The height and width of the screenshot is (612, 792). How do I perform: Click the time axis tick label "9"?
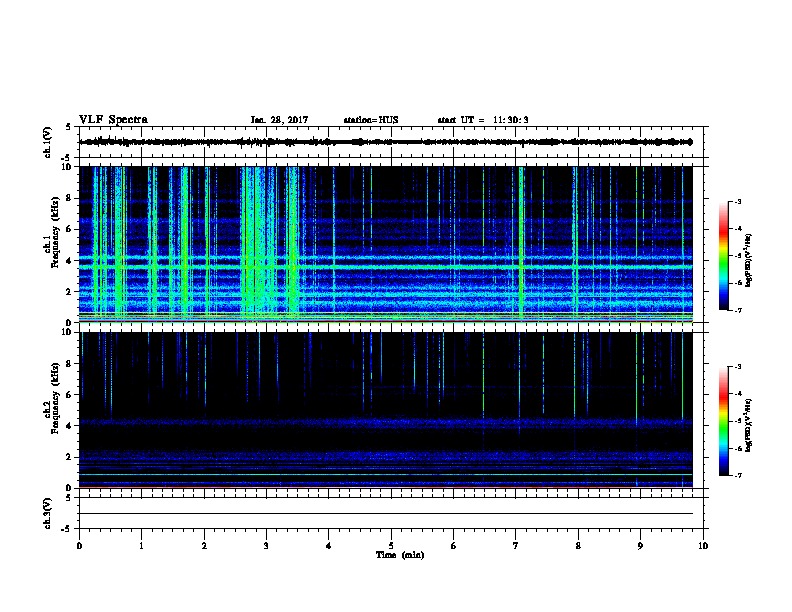pyautogui.click(x=640, y=546)
